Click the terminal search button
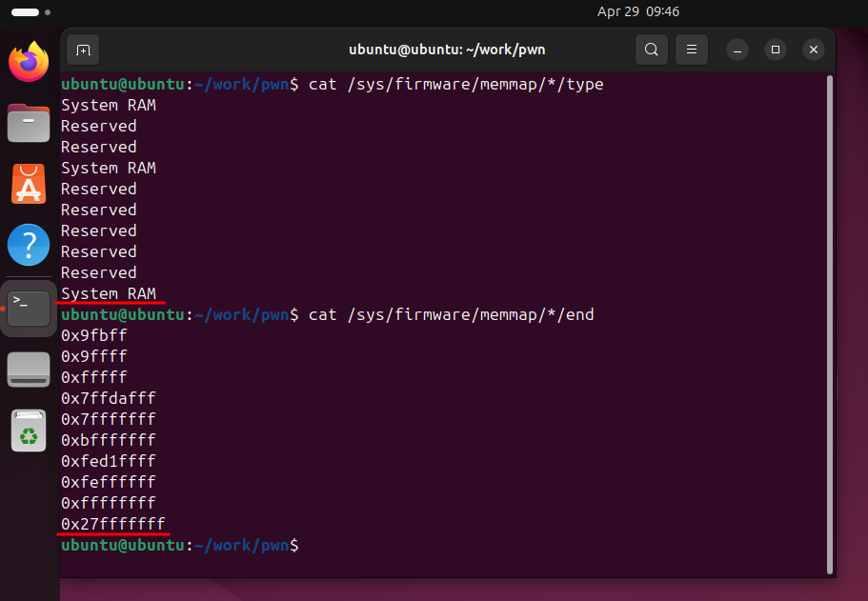 pos(651,50)
